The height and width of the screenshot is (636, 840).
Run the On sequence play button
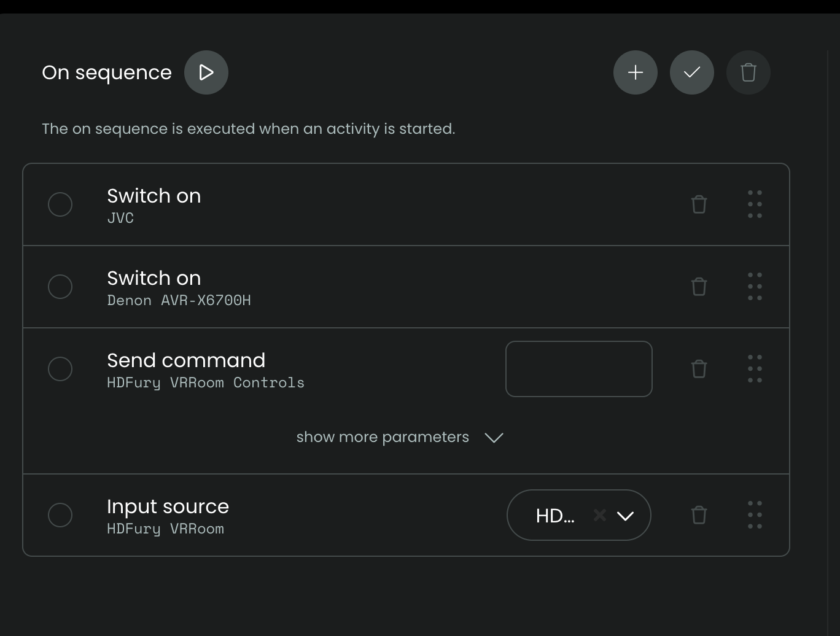coord(206,72)
